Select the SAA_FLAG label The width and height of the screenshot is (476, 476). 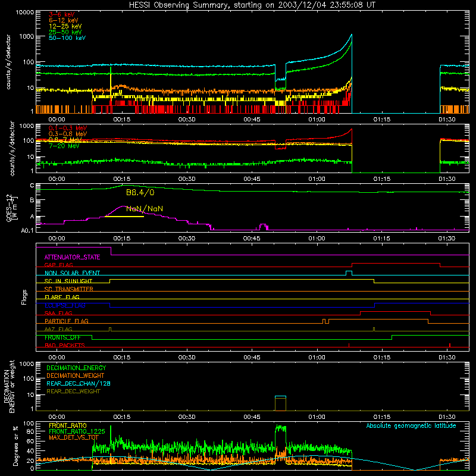point(58,313)
